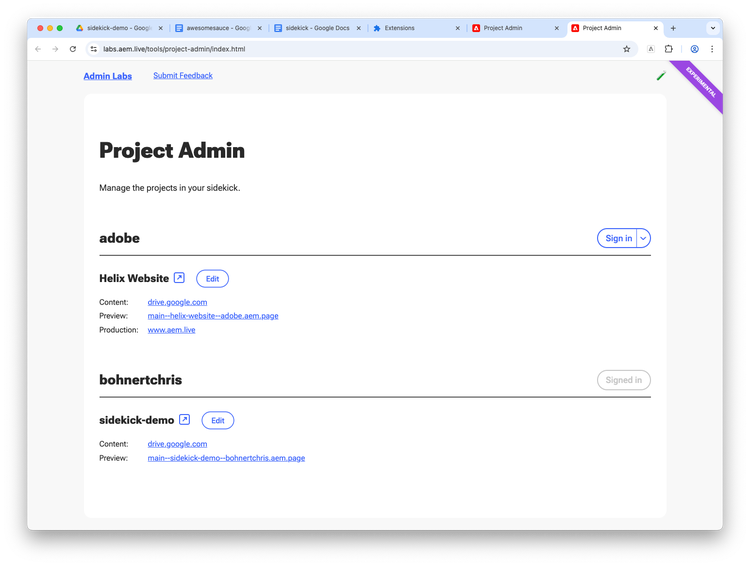The height and width of the screenshot is (566, 750).
Task: Close the Extensions tab
Action: coord(457,28)
